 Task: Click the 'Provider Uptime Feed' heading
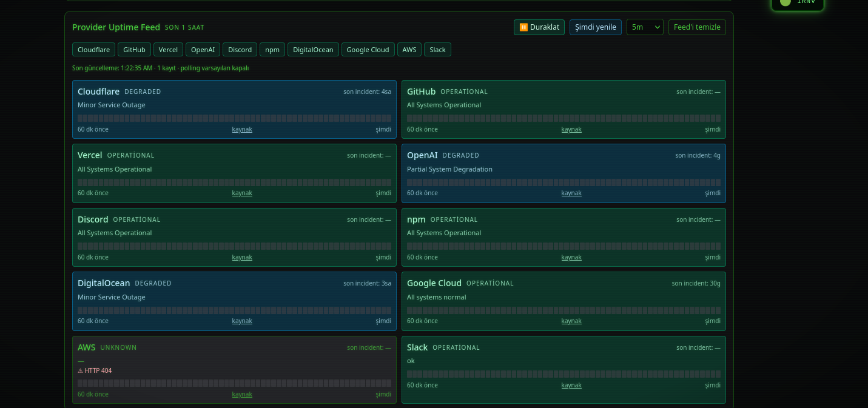coord(116,27)
